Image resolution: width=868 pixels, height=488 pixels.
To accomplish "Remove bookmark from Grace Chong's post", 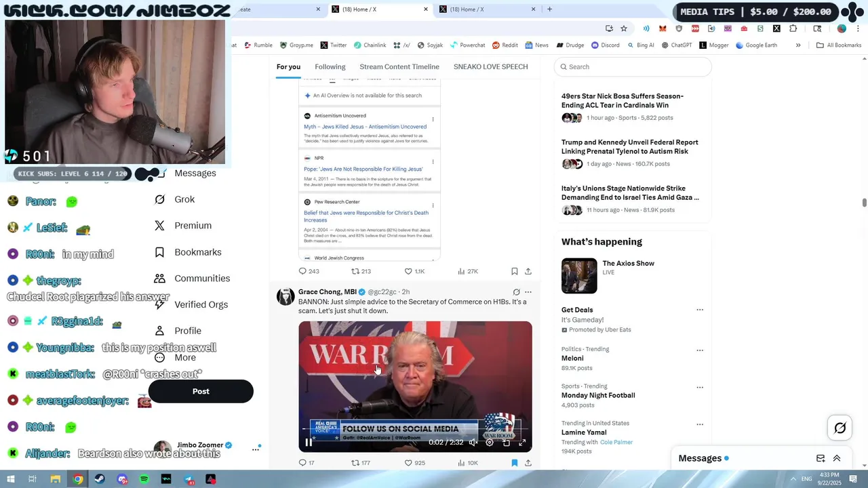I will 515,463.
